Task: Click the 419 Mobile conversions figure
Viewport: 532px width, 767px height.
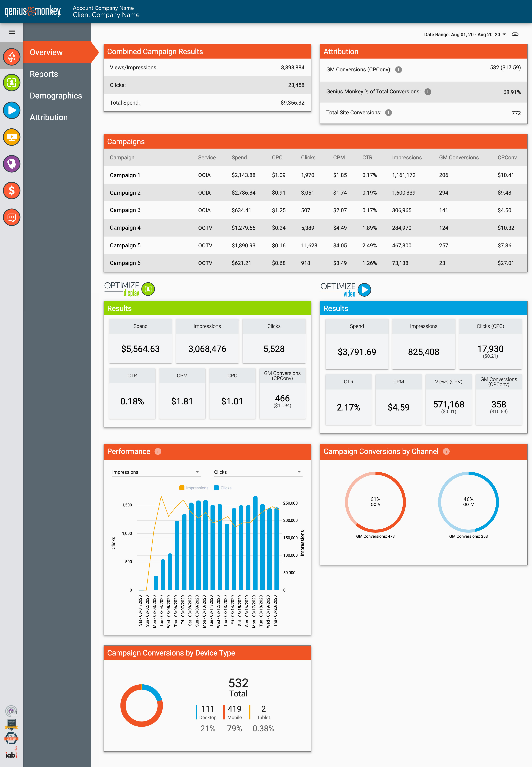Action: point(234,709)
